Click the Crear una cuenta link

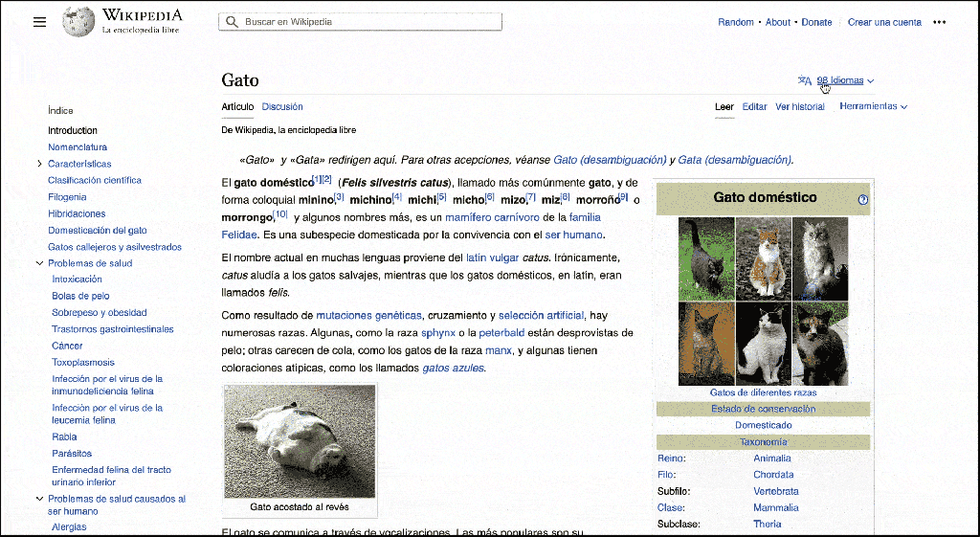pos(884,22)
